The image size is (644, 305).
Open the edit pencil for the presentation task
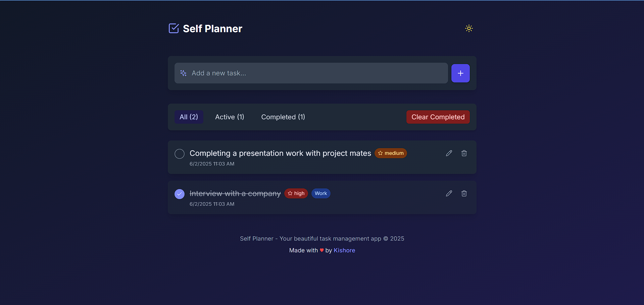coord(449,153)
